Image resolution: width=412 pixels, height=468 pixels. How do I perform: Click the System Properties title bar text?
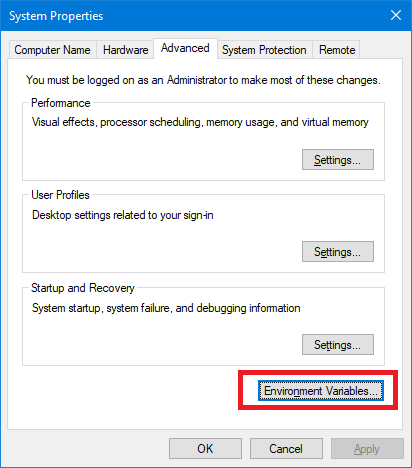click(x=56, y=16)
